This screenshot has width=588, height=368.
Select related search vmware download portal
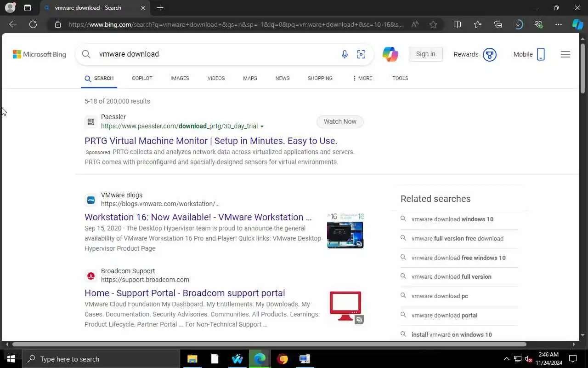click(x=444, y=316)
